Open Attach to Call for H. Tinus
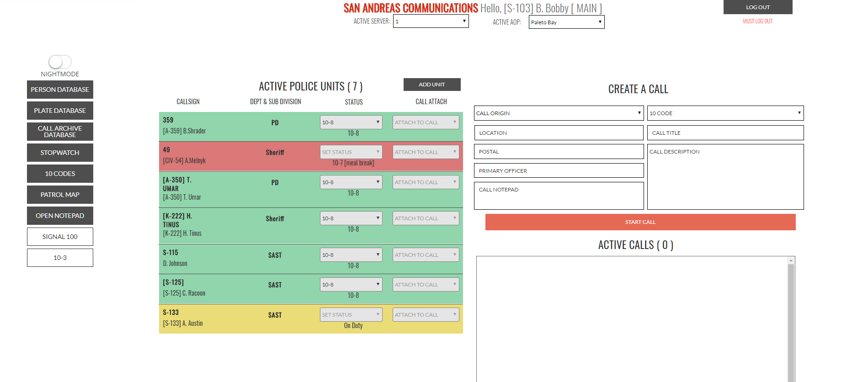 (426, 218)
